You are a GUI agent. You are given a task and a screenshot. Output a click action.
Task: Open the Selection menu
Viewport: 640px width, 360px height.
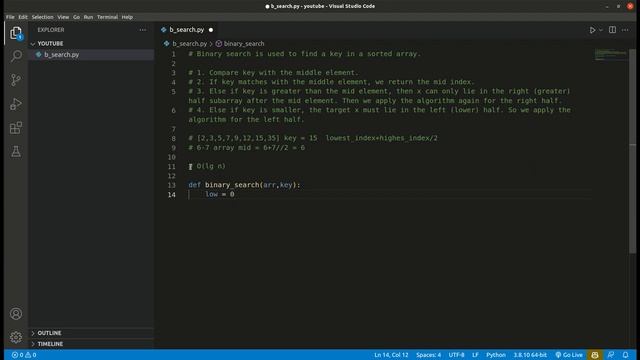click(42, 17)
